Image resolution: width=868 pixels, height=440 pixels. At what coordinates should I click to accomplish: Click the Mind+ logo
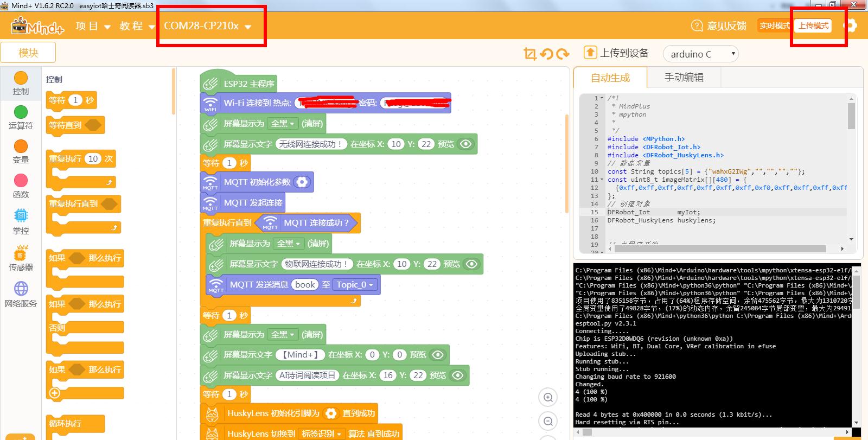37,25
